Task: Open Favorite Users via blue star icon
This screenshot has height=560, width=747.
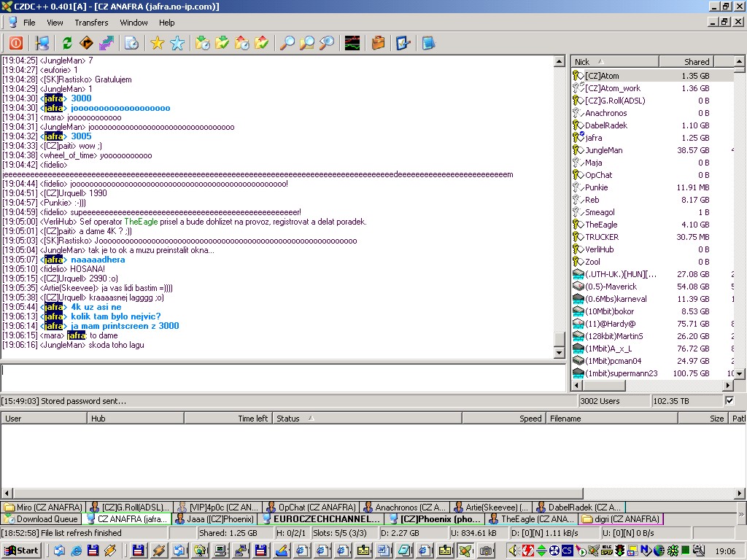Action: (x=177, y=43)
